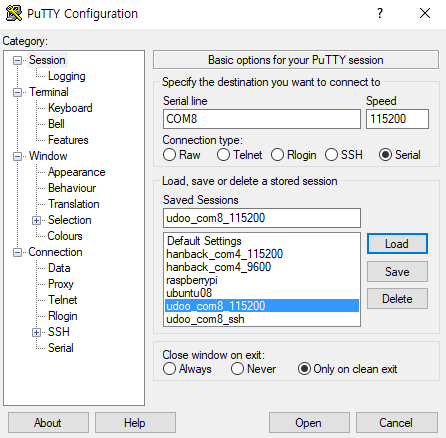The image size is (446, 438).
Task: Open the SSH category in tree
Action: tap(59, 332)
